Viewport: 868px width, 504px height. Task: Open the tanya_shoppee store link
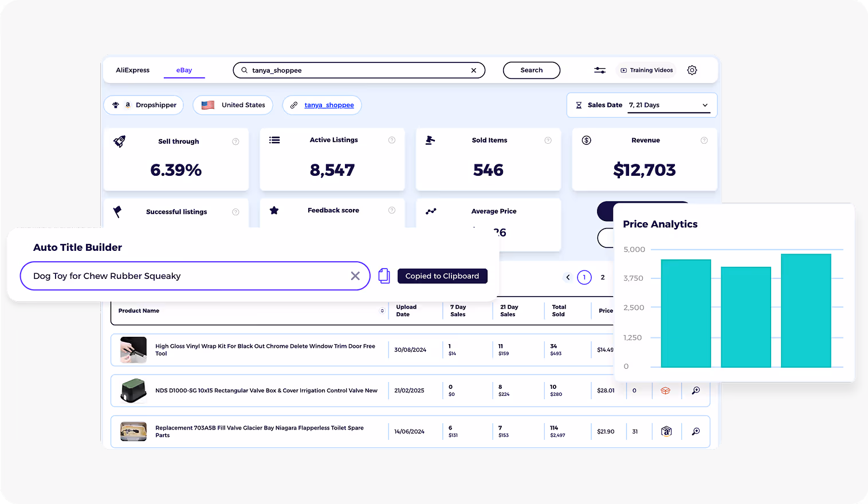click(329, 105)
